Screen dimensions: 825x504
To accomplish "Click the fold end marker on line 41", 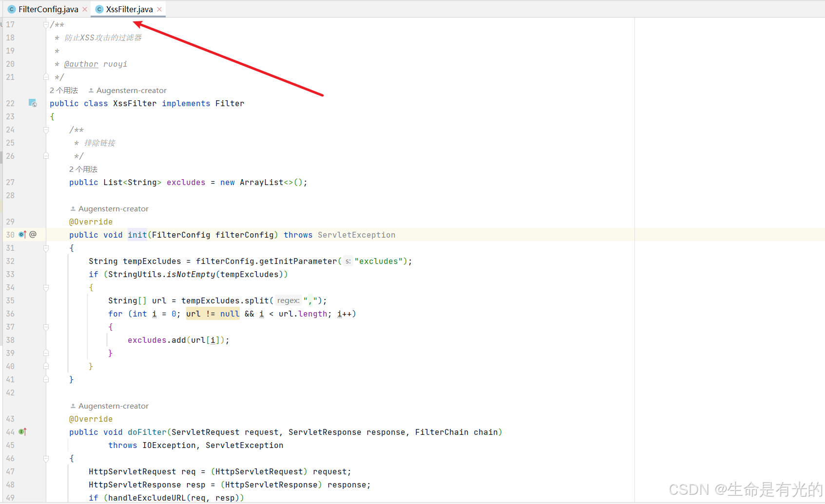I will (x=46, y=379).
